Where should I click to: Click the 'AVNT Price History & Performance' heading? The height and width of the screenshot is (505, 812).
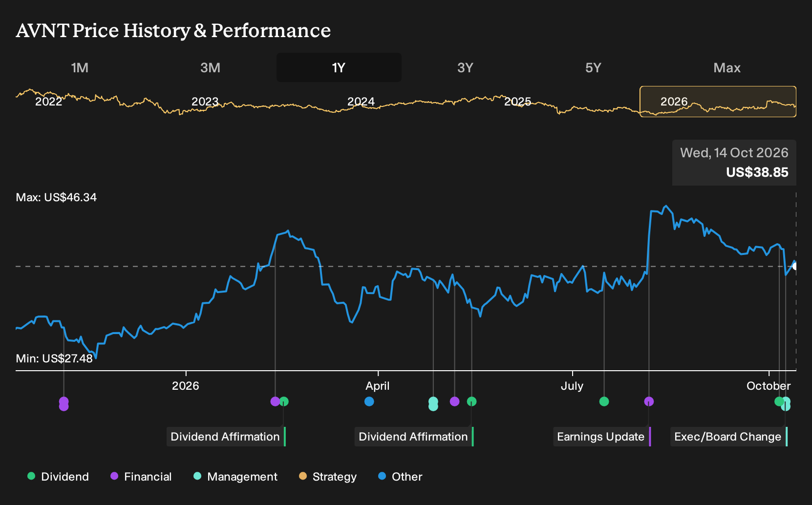click(173, 30)
